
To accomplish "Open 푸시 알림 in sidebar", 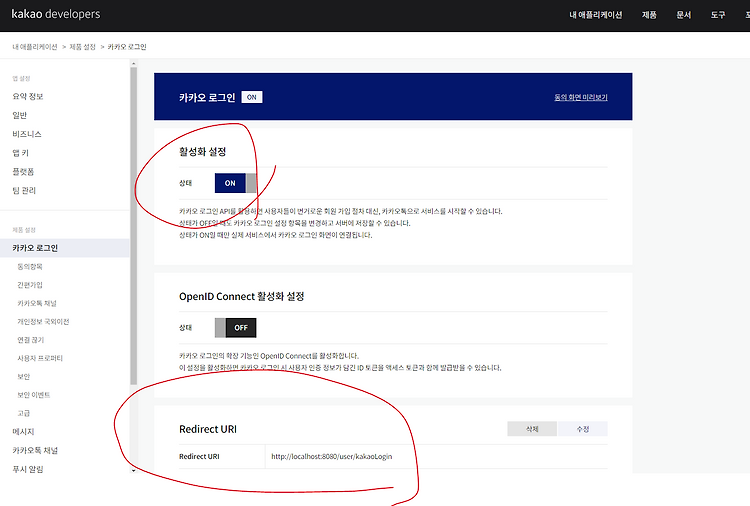I will pos(28,469).
